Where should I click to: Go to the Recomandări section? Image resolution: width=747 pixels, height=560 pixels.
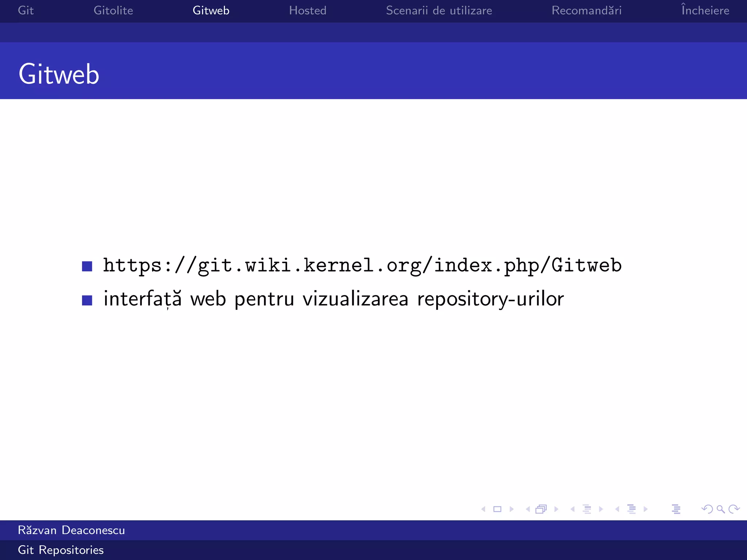587,11
